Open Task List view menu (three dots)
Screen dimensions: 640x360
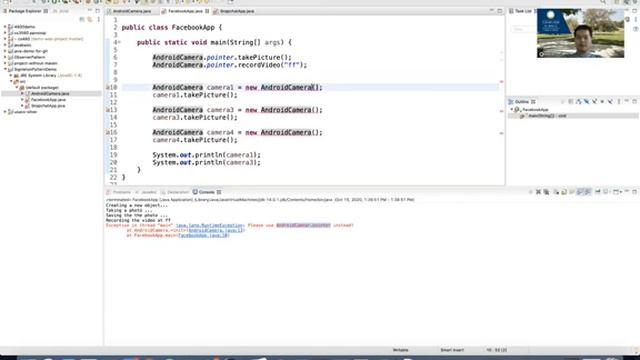(x=636, y=19)
